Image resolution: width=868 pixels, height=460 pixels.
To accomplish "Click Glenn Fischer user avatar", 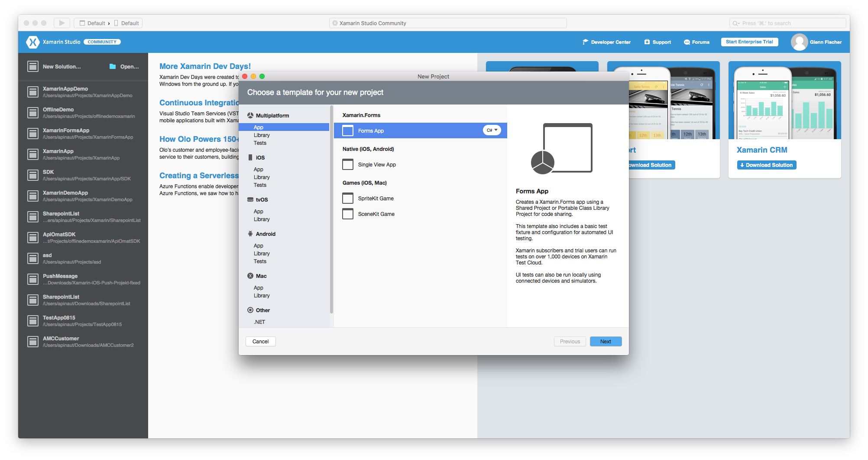I will (x=799, y=42).
